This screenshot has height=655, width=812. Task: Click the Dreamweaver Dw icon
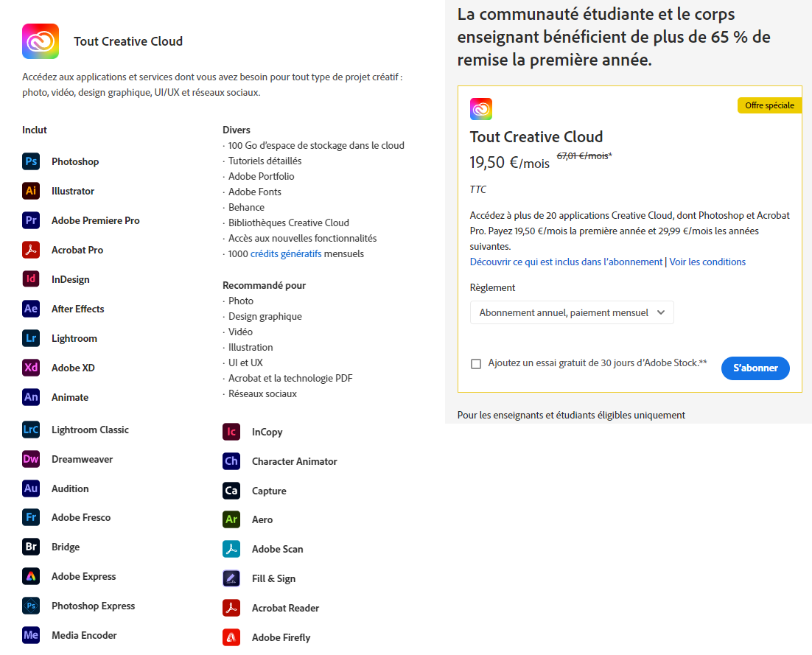tap(31, 459)
